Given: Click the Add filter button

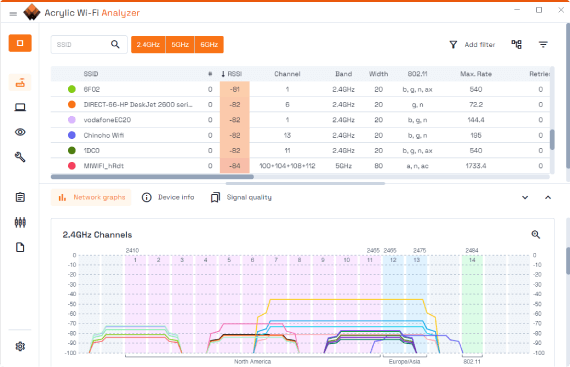Looking at the screenshot, I should click(472, 44).
